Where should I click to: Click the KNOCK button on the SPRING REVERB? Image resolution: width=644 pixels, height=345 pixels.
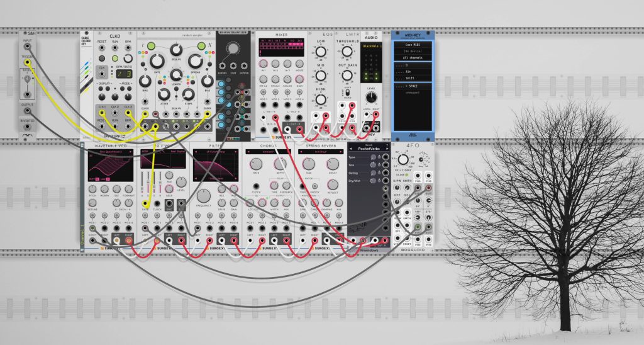coord(314,186)
